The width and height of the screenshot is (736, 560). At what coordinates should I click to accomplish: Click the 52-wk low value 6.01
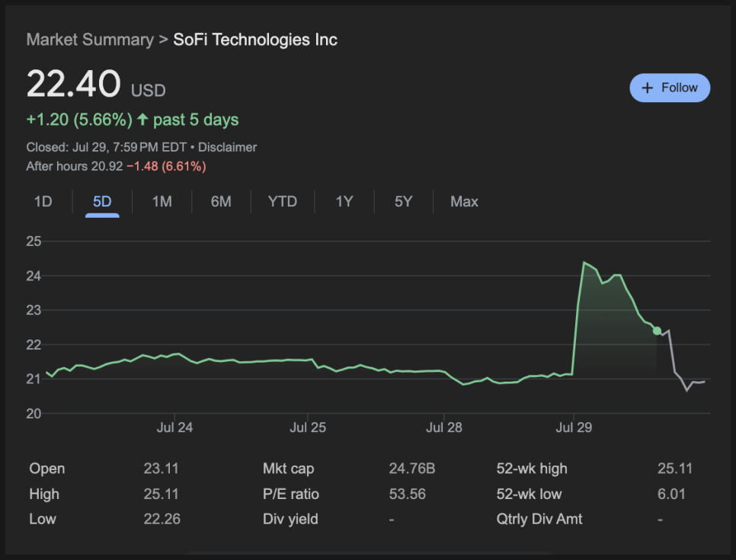point(671,494)
